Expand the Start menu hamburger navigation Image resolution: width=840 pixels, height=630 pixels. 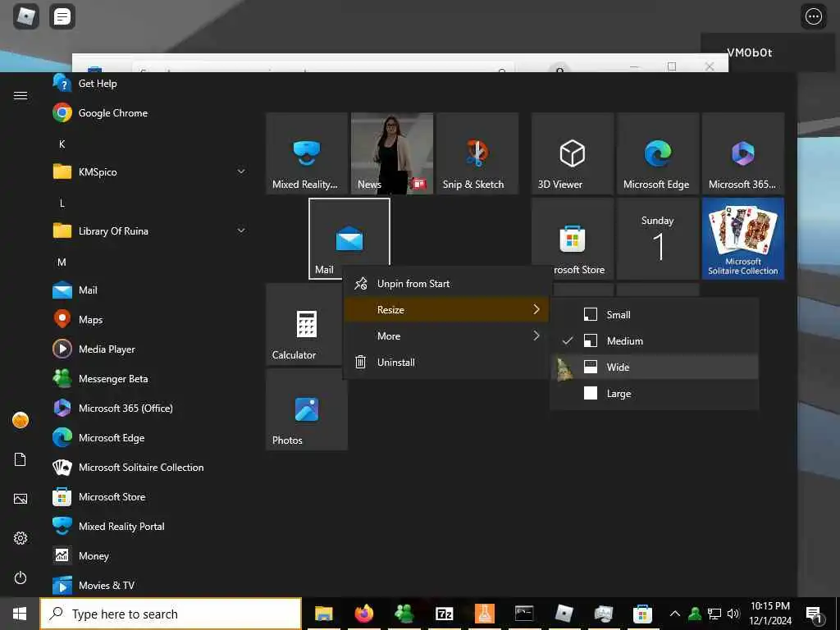click(21, 95)
